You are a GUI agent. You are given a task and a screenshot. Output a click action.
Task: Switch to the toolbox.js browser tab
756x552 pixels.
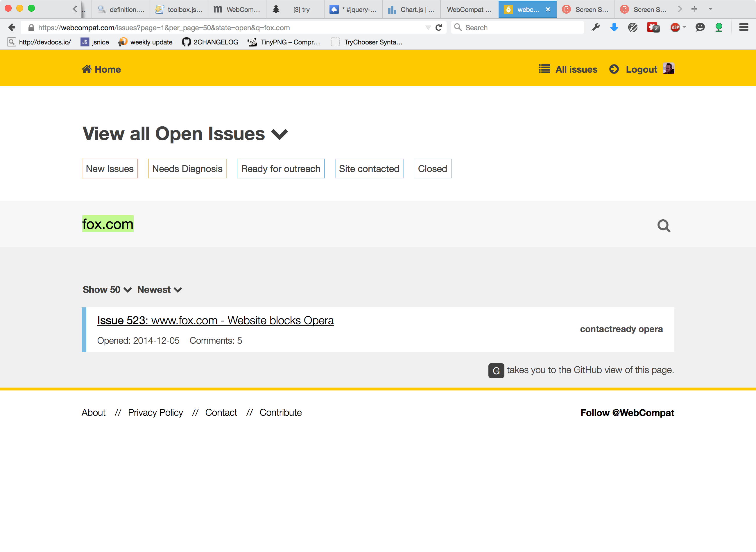pos(179,9)
